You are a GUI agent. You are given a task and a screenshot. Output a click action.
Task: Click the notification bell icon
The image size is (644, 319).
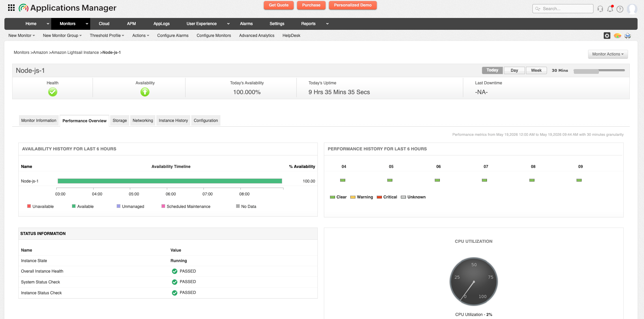[x=610, y=9]
